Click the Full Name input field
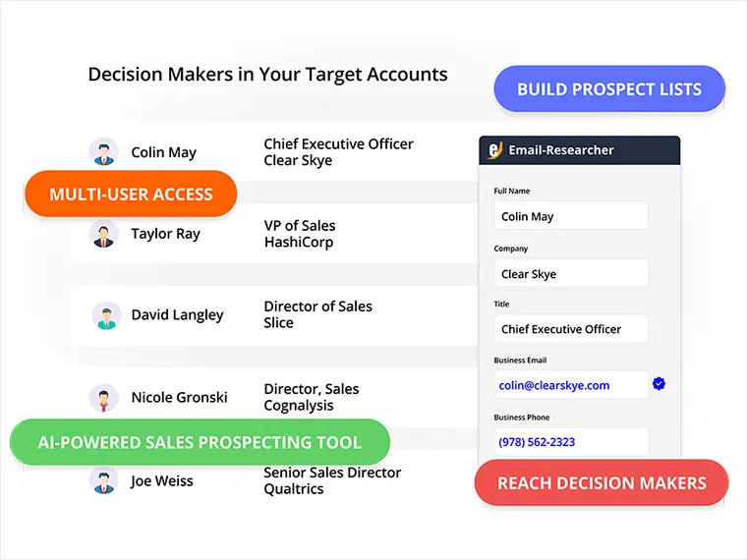747x560 pixels. pyautogui.click(x=571, y=216)
